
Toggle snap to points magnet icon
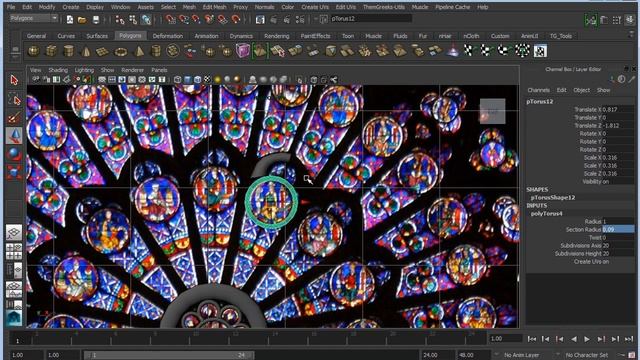pyautogui.click(x=196, y=19)
